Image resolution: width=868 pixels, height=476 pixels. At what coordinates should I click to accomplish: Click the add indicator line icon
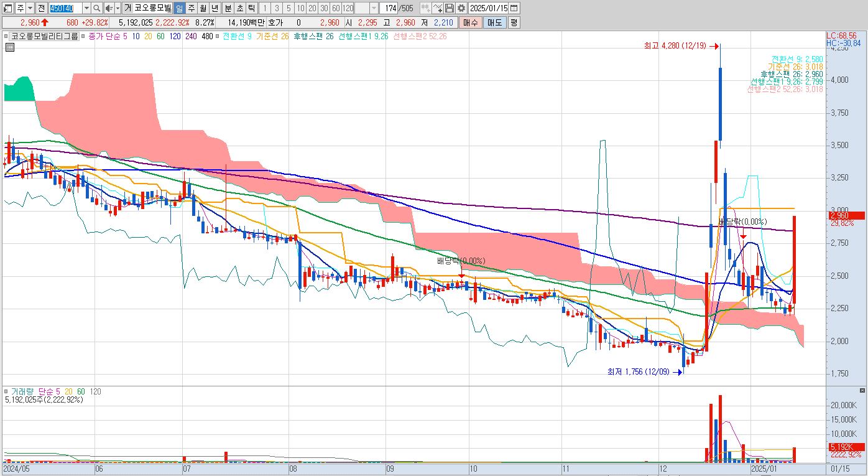click(438, 8)
